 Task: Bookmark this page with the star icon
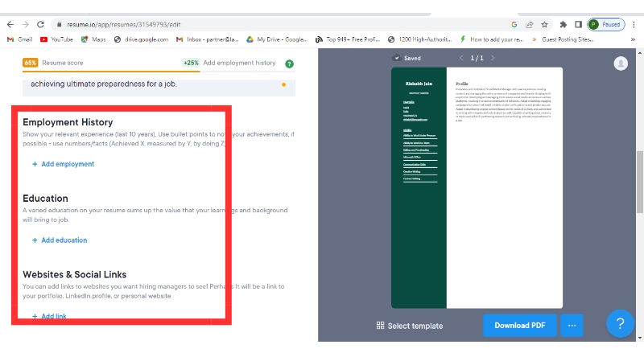point(545,25)
